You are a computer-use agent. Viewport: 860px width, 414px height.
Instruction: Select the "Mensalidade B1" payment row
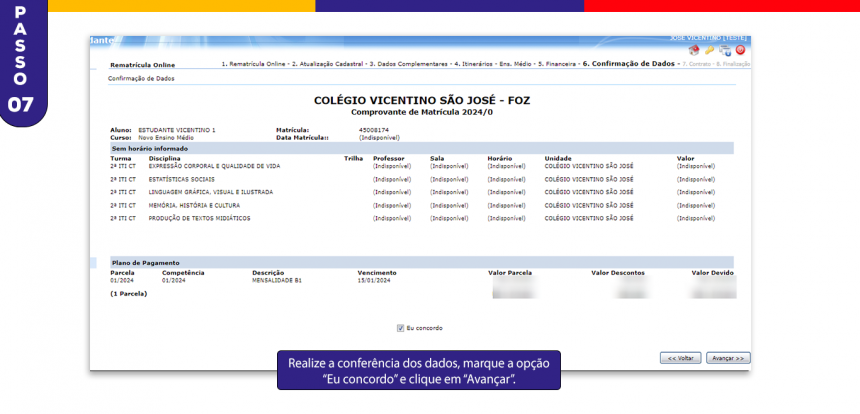tap(276, 281)
